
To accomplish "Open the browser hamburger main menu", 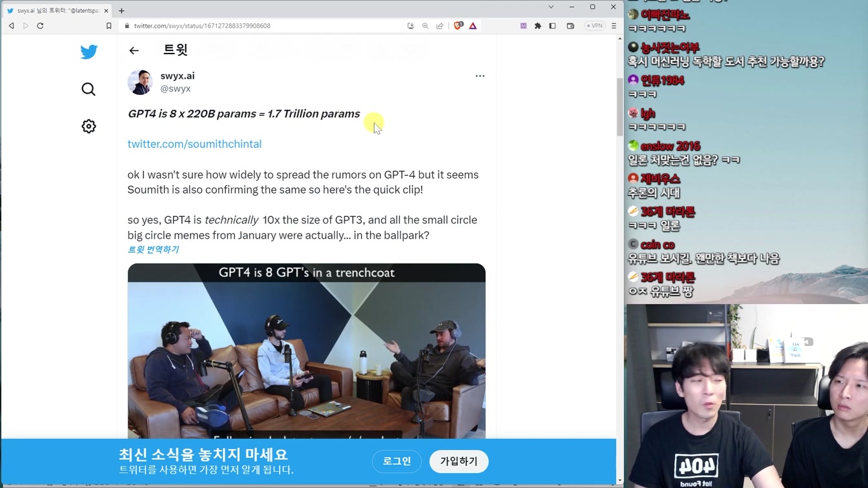I will point(614,26).
